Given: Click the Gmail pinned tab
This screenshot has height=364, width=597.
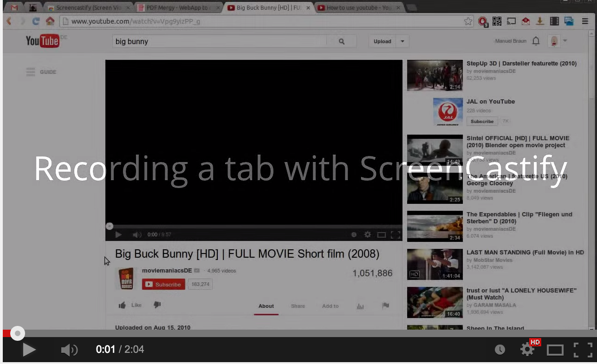Looking at the screenshot, I should pyautogui.click(x=14, y=7).
